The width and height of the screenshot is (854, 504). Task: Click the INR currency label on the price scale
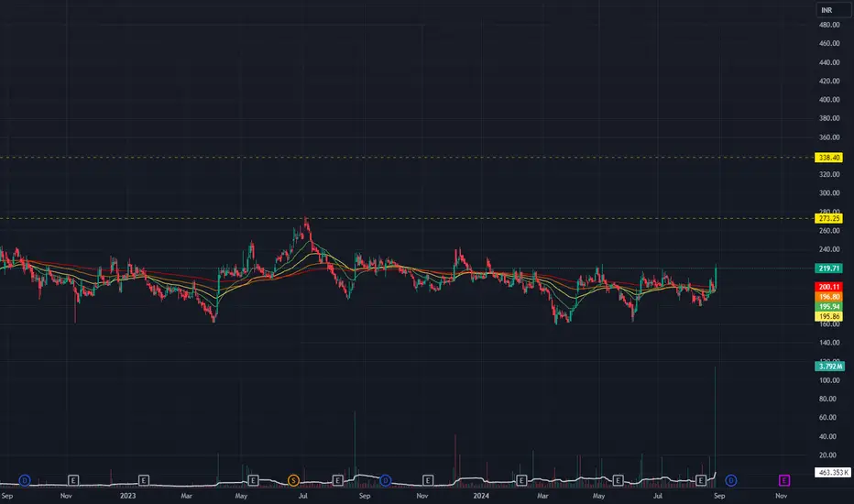click(x=834, y=10)
